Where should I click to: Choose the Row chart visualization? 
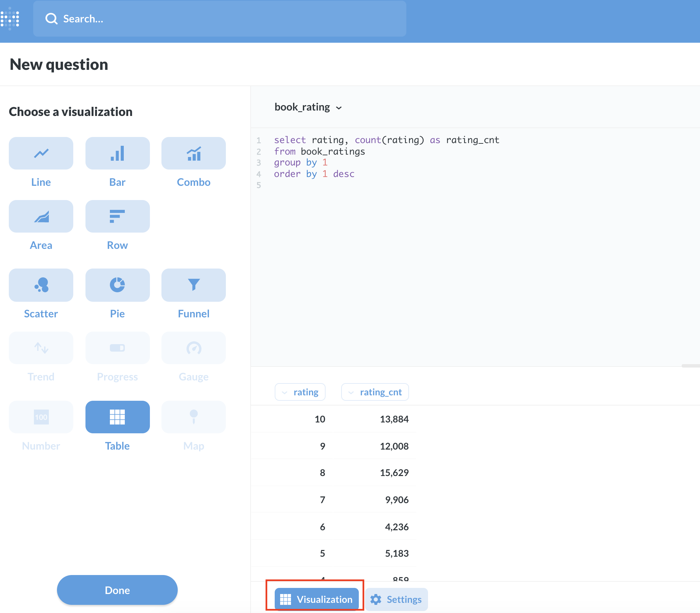coord(117,216)
